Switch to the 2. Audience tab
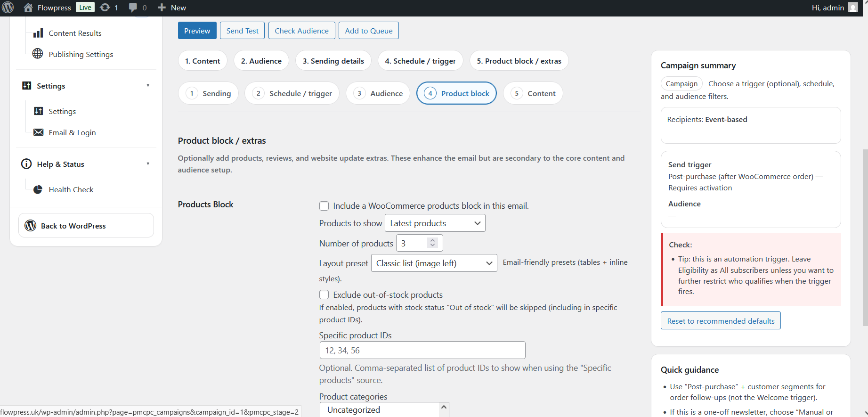Viewport: 868px width, 417px height. [261, 61]
